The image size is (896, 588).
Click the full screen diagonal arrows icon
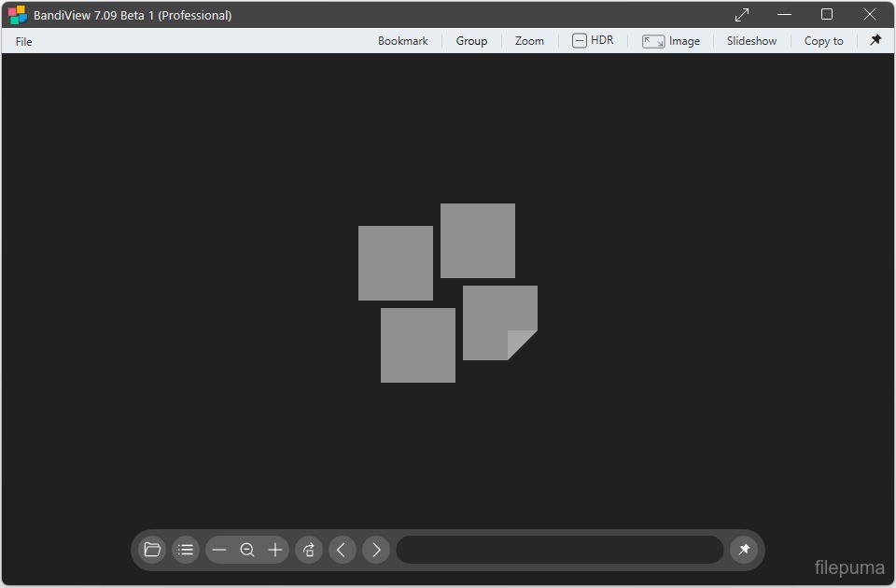(742, 15)
